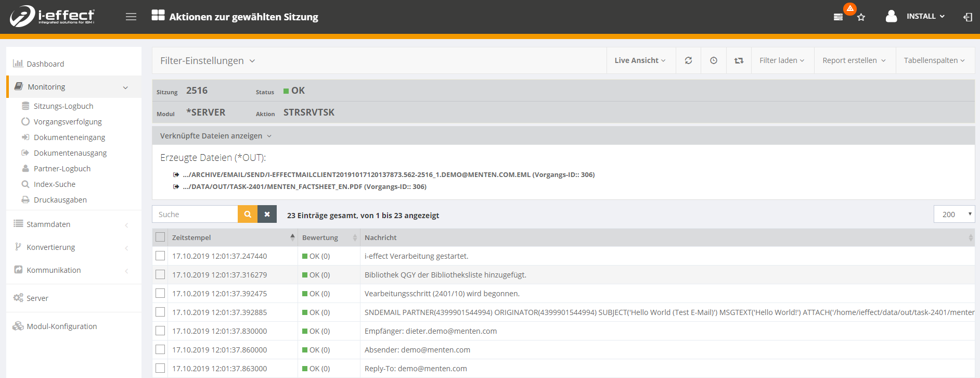Click the refresh icon in filter toolbar
The width and height of the screenshot is (980, 378).
click(x=688, y=60)
